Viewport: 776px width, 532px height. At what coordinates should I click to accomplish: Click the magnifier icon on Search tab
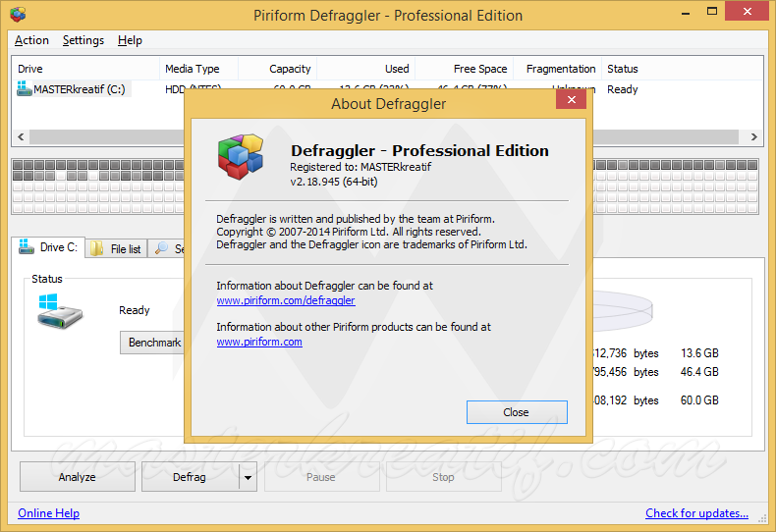click(x=161, y=248)
